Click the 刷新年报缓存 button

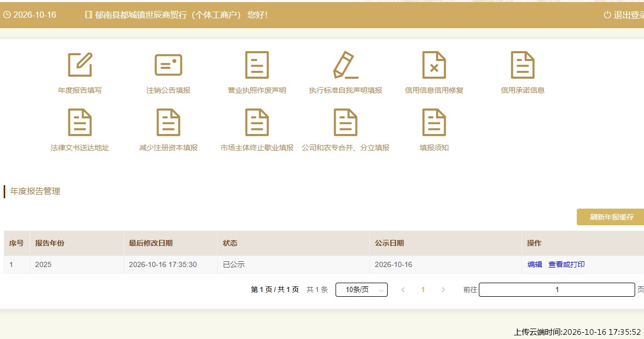pos(612,217)
